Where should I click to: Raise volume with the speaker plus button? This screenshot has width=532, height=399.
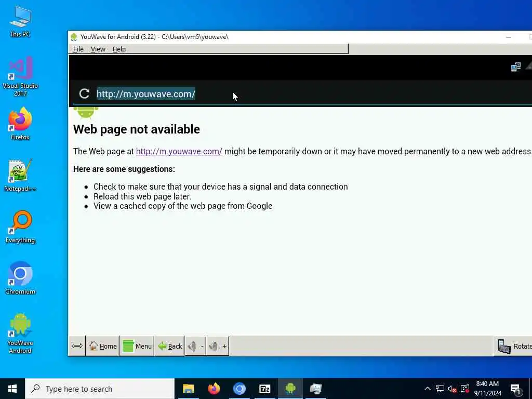pyautogui.click(x=218, y=346)
